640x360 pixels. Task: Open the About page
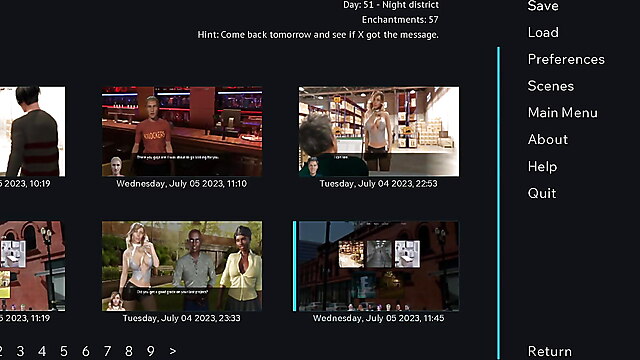tap(547, 140)
